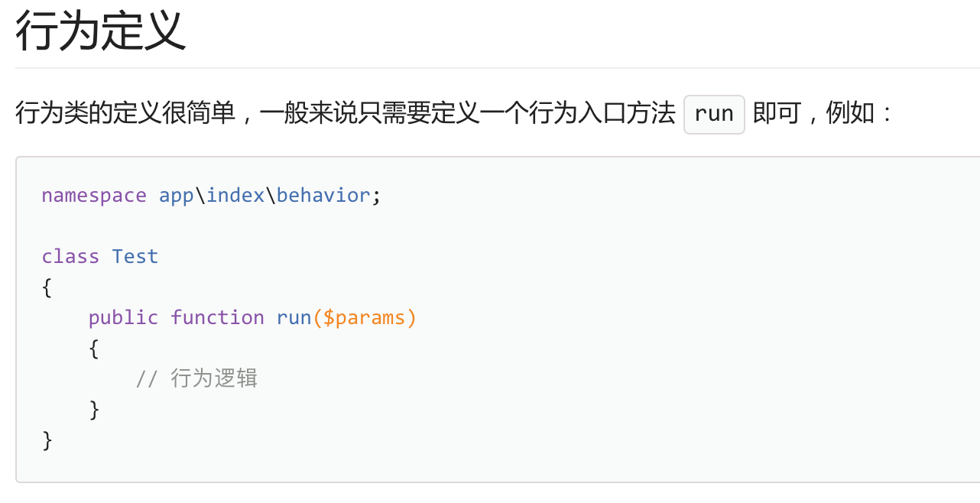Image resolution: width=980 pixels, height=503 pixels.
Task: Click the closing brace of run method
Action: [x=94, y=410]
